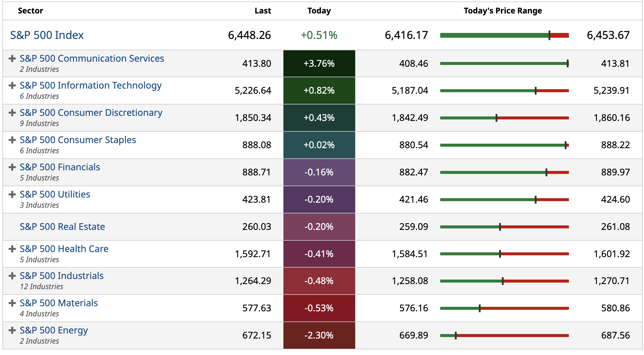The height and width of the screenshot is (355, 644).
Task: Sort by the Sector column header
Action: pos(31,11)
